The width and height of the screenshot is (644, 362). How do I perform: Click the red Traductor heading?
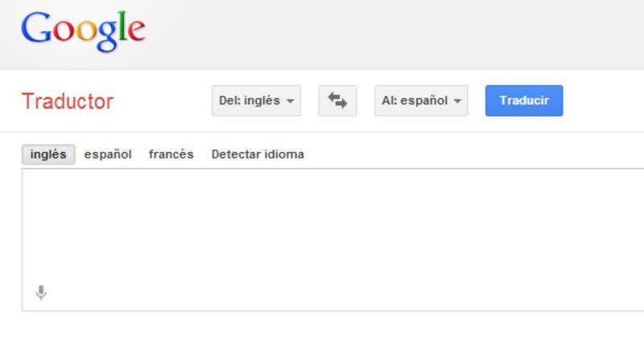(67, 101)
